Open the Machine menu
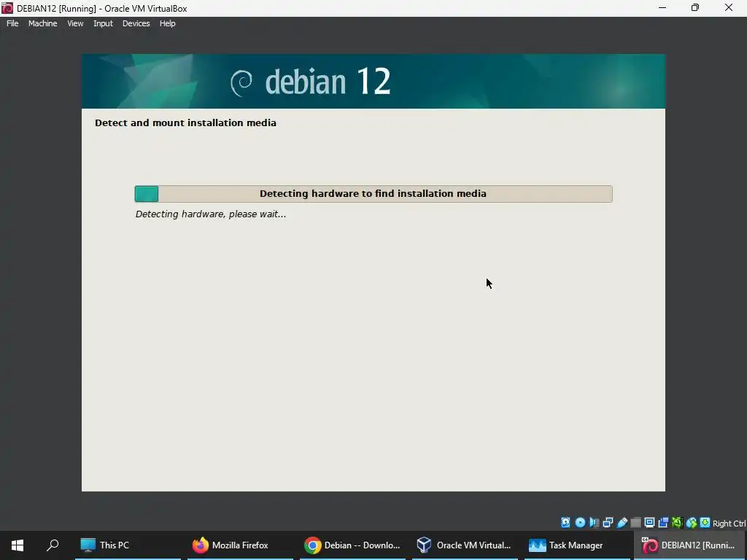Image resolution: width=747 pixels, height=560 pixels. 42,23
